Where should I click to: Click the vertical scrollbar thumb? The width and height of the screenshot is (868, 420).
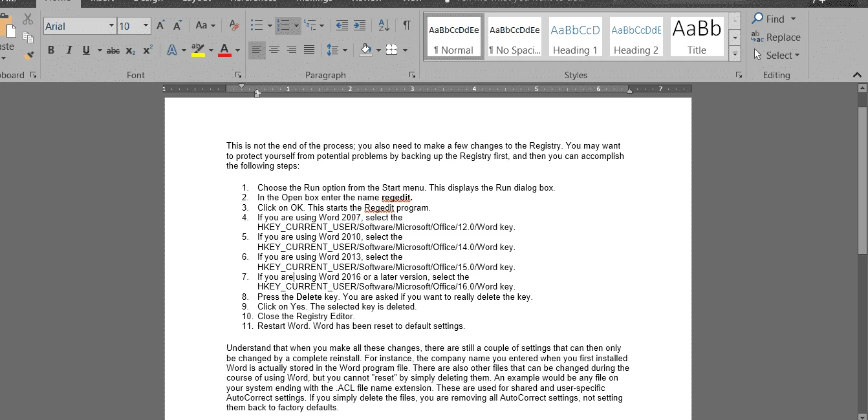(x=862, y=180)
